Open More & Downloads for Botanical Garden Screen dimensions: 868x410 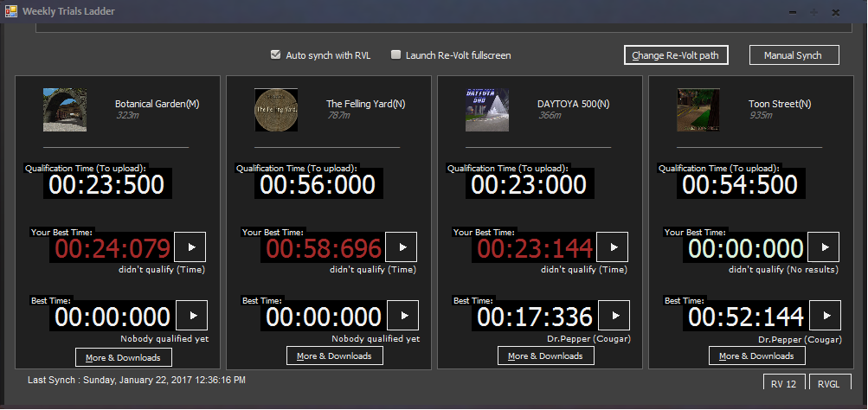point(124,357)
